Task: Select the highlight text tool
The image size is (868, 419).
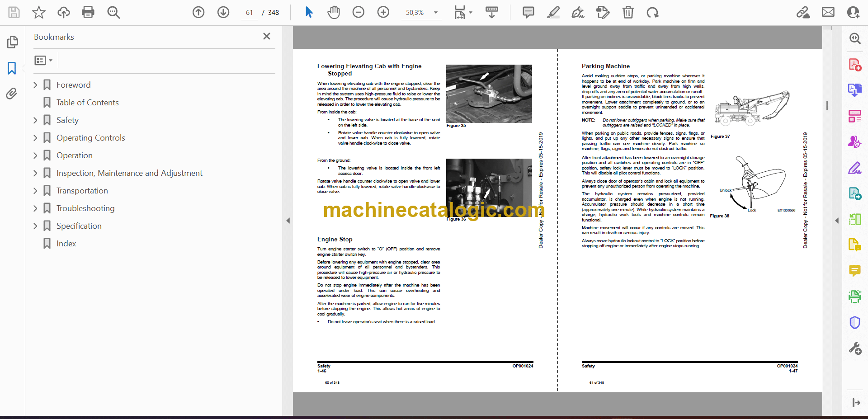Action: (x=553, y=12)
